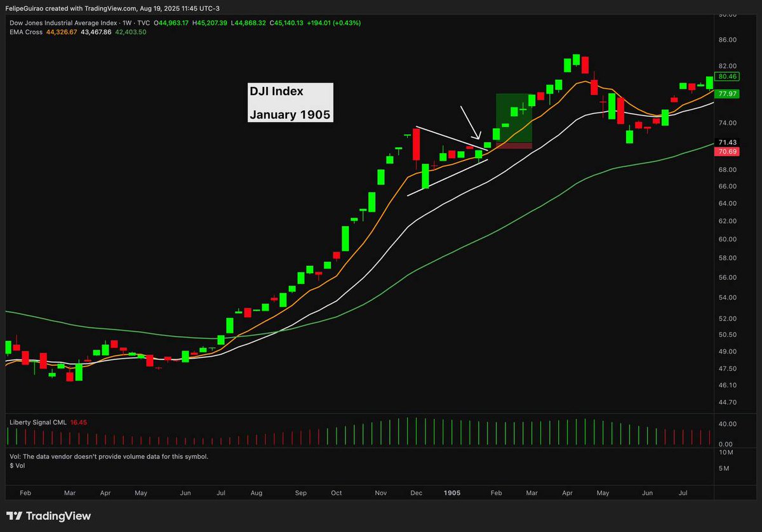Click the 68.00 price axis label
This screenshot has height=532, width=762.
pos(726,170)
